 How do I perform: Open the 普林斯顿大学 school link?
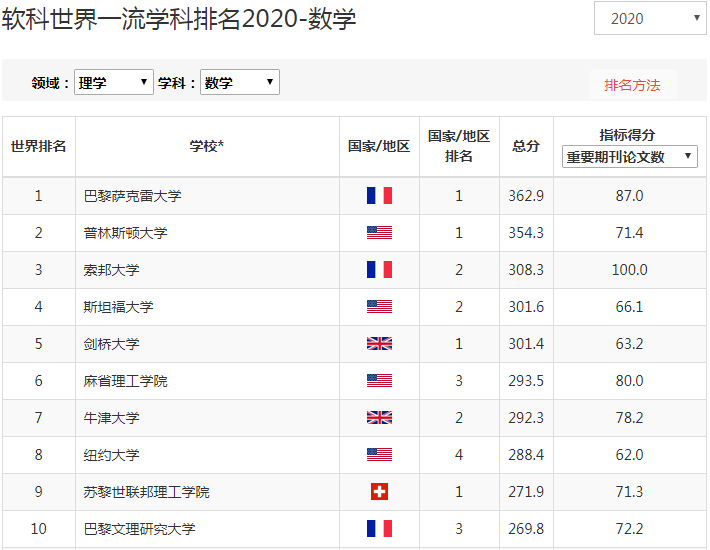click(x=125, y=233)
